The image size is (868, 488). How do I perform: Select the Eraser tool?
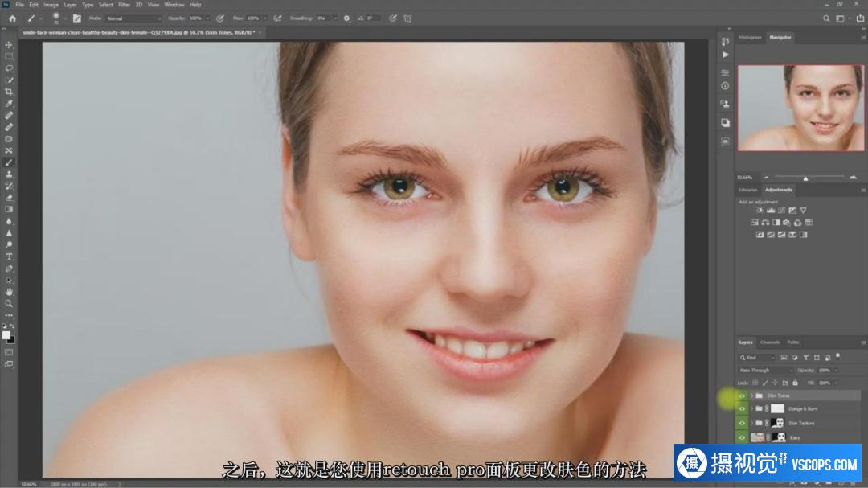9,198
